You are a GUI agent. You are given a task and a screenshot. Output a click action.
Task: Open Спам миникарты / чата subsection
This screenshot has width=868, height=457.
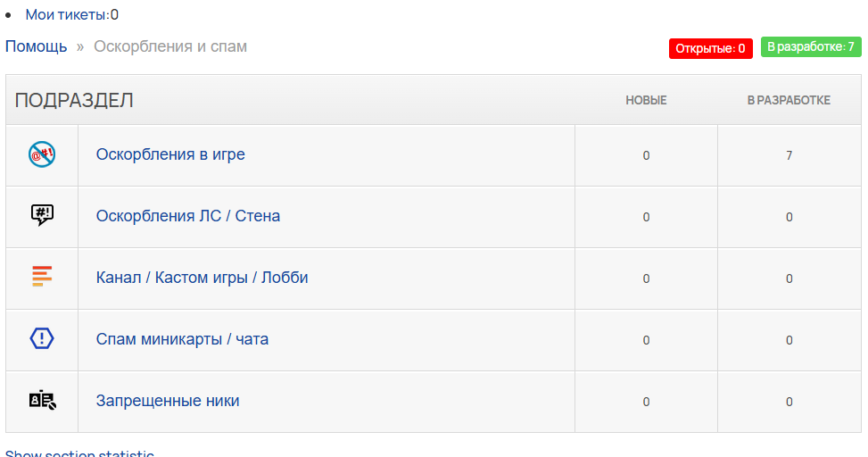pos(182,339)
